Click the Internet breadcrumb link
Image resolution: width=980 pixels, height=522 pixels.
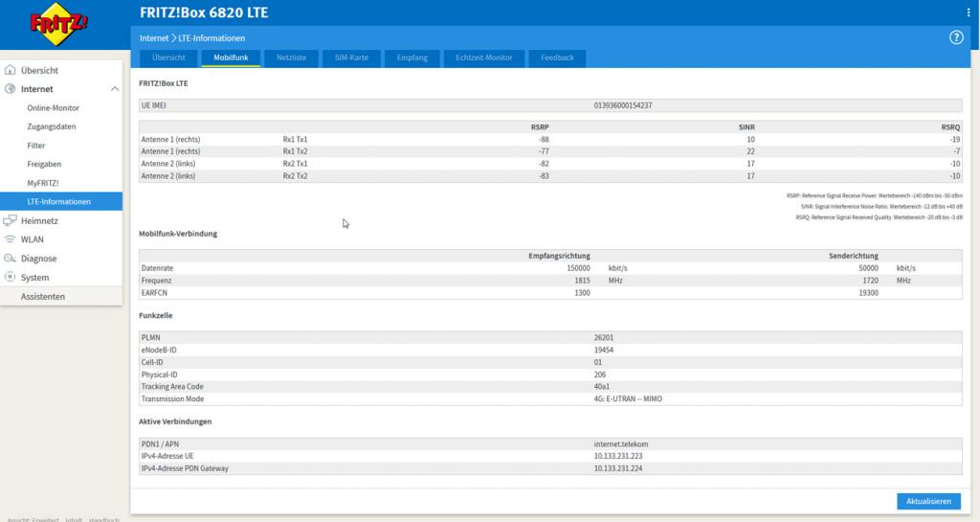click(x=154, y=38)
